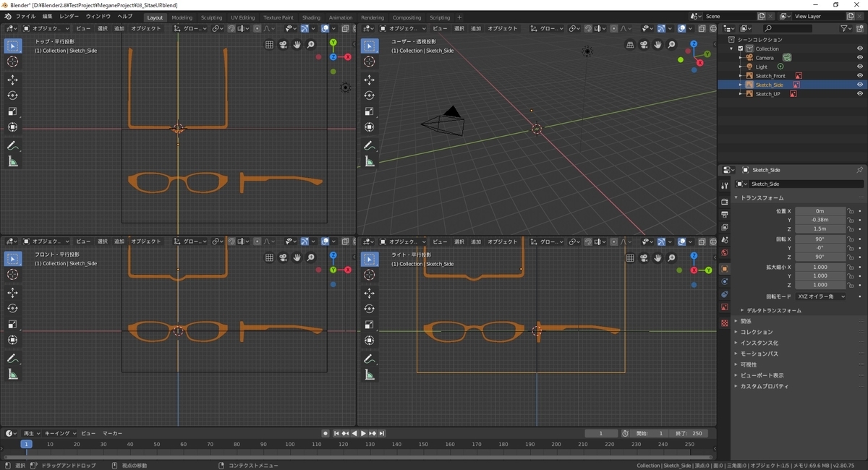Toggle Collection visibility eye icon
Viewport: 868px width, 470px height.
point(860,48)
